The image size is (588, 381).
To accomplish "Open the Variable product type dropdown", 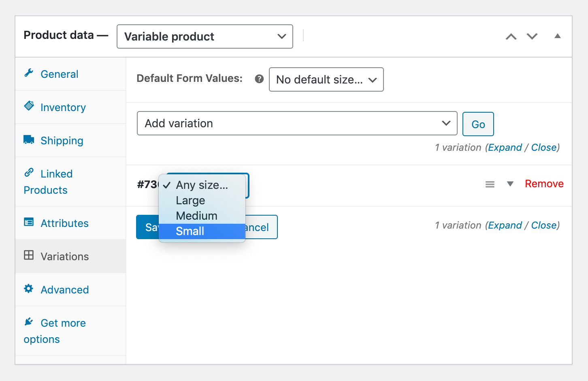I will [x=205, y=36].
